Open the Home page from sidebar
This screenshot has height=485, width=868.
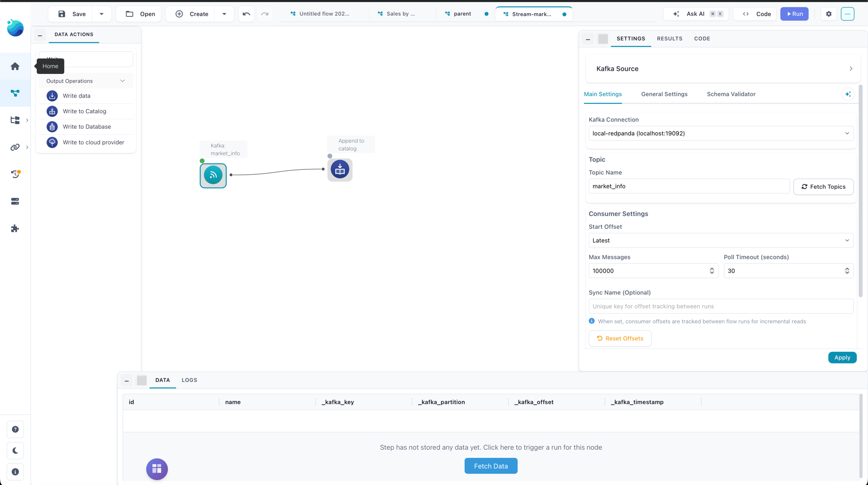tap(15, 66)
